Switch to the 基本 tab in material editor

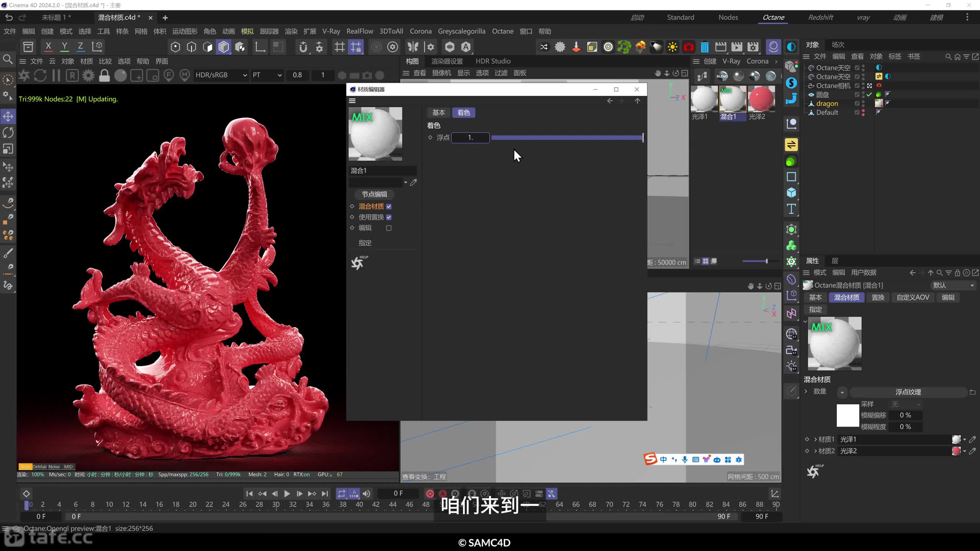[x=439, y=112]
